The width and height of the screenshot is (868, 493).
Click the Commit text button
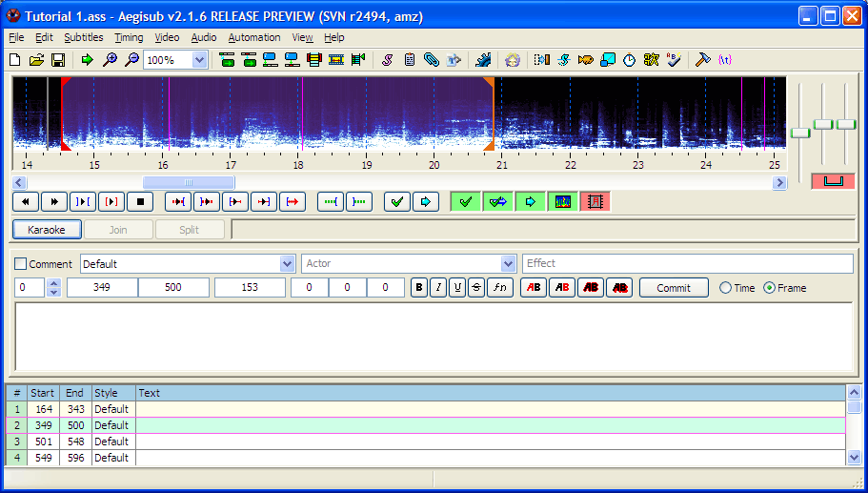(x=674, y=288)
